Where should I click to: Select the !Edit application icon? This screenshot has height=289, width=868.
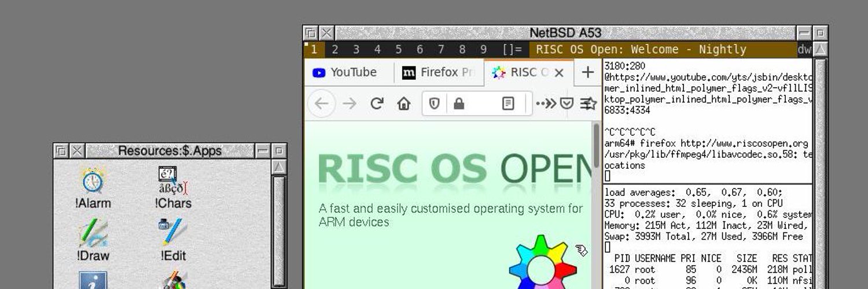click(172, 240)
